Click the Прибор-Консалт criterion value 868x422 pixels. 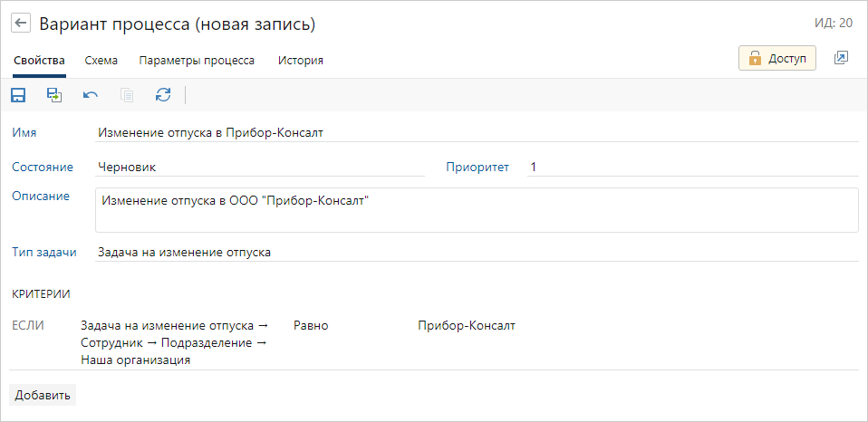(x=466, y=325)
